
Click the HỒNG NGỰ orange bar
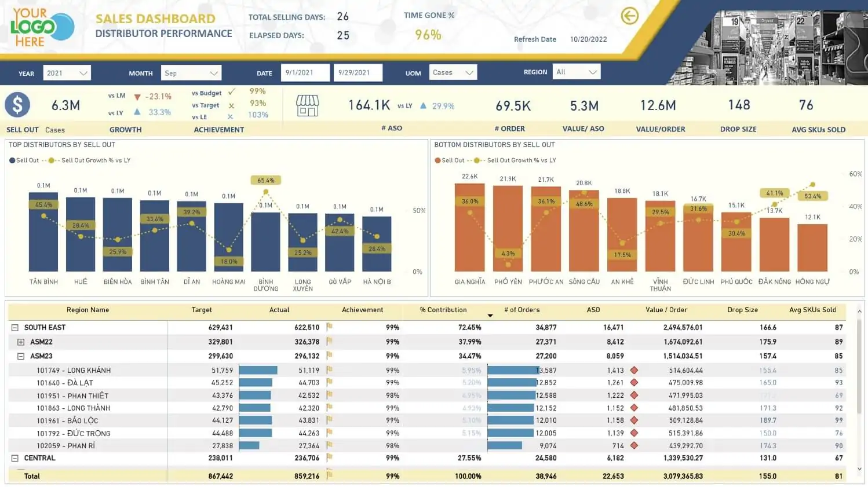point(812,247)
